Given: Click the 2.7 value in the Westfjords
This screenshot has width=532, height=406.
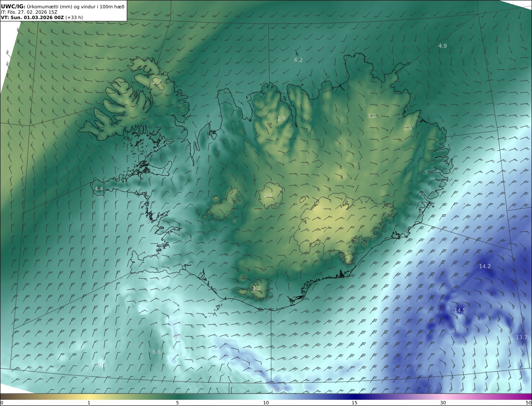Looking at the screenshot, I should click(x=157, y=82).
